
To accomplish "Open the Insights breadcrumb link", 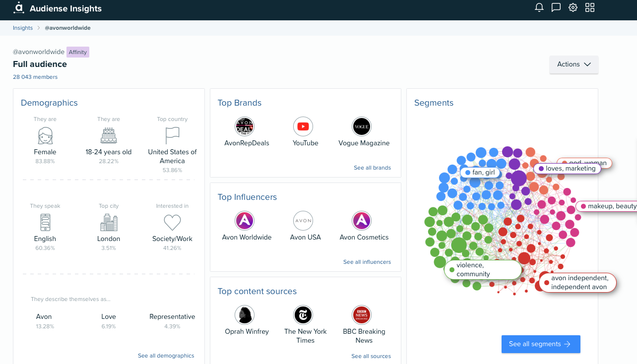I will pos(22,28).
